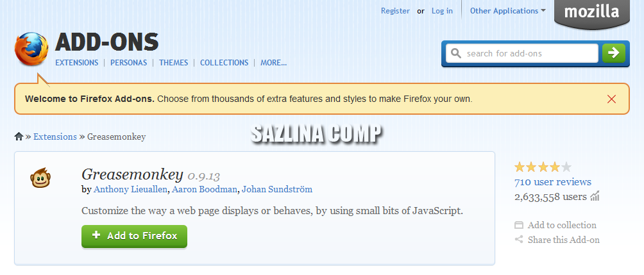Click the green search arrow button

click(x=614, y=53)
